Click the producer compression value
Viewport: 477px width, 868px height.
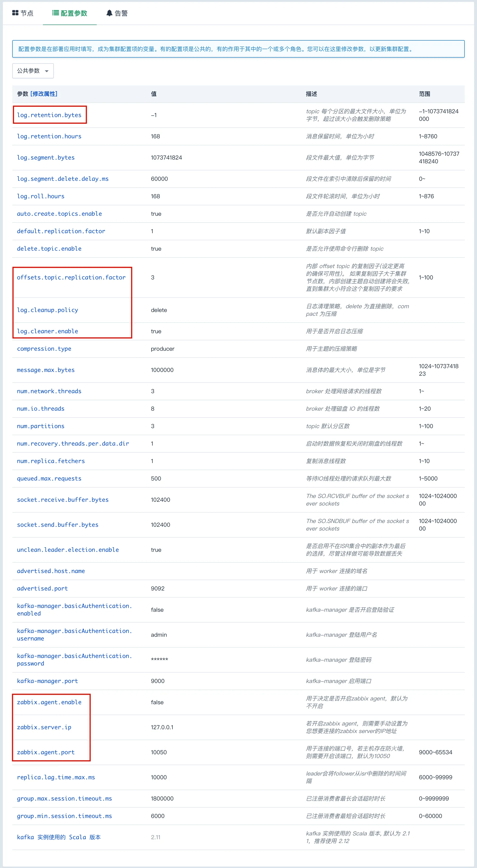163,349
